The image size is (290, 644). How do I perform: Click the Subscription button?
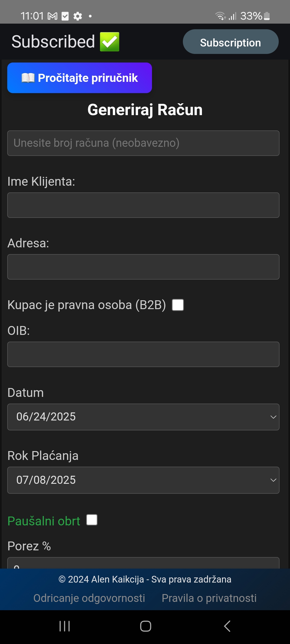click(x=231, y=42)
